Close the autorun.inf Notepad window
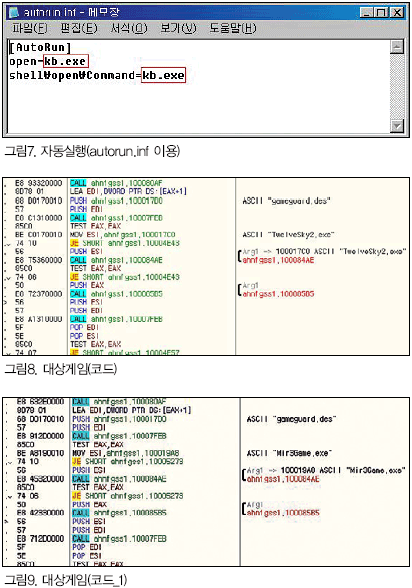This screenshot has width=412, height=588. [x=396, y=12]
